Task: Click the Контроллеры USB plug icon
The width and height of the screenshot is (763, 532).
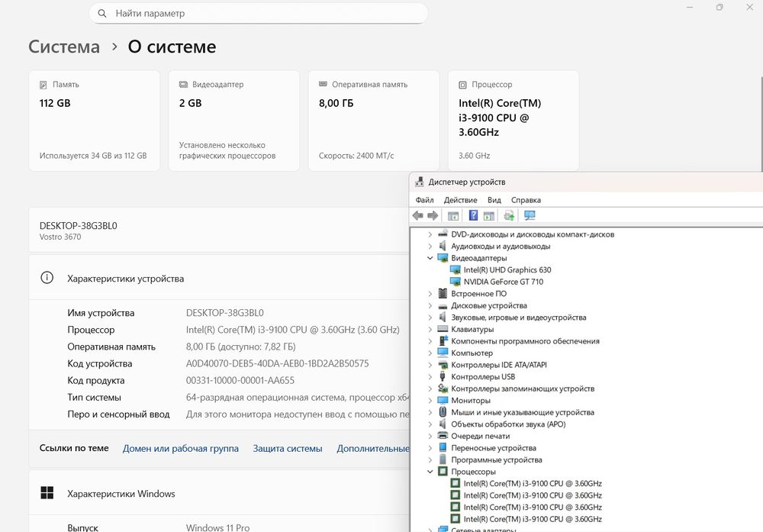Action: [443, 377]
